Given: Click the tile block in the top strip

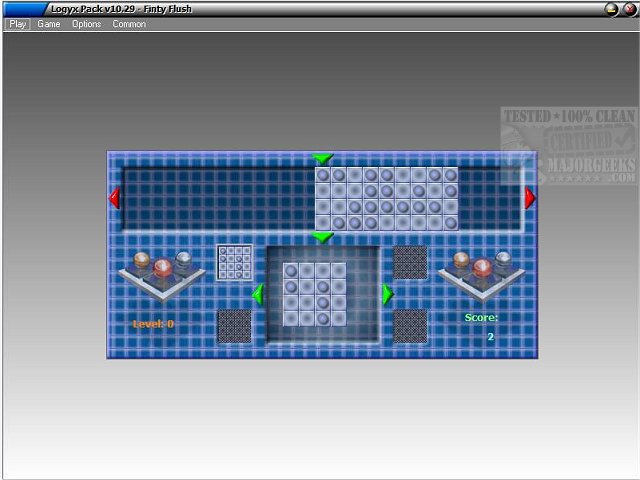Looking at the screenshot, I should [386, 198].
